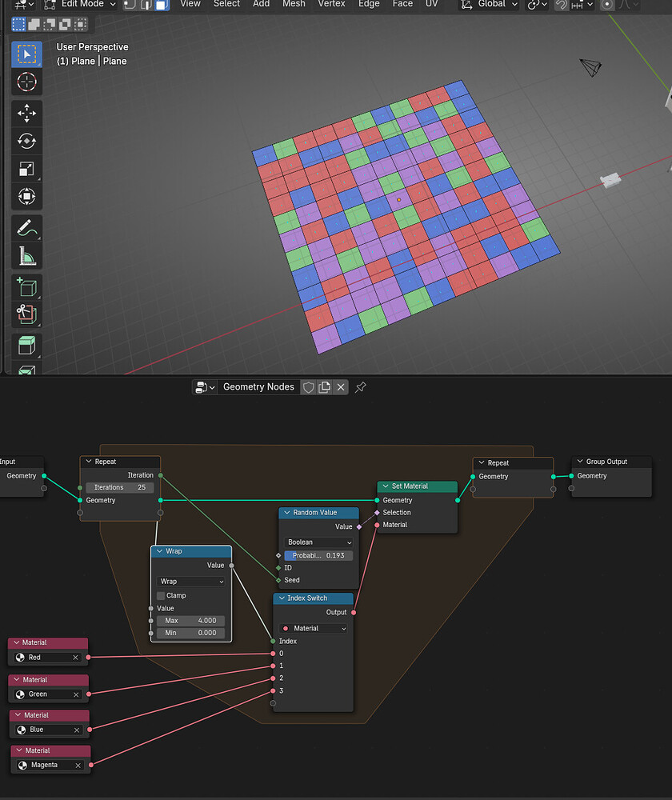Open the Edge menu

(x=369, y=4)
